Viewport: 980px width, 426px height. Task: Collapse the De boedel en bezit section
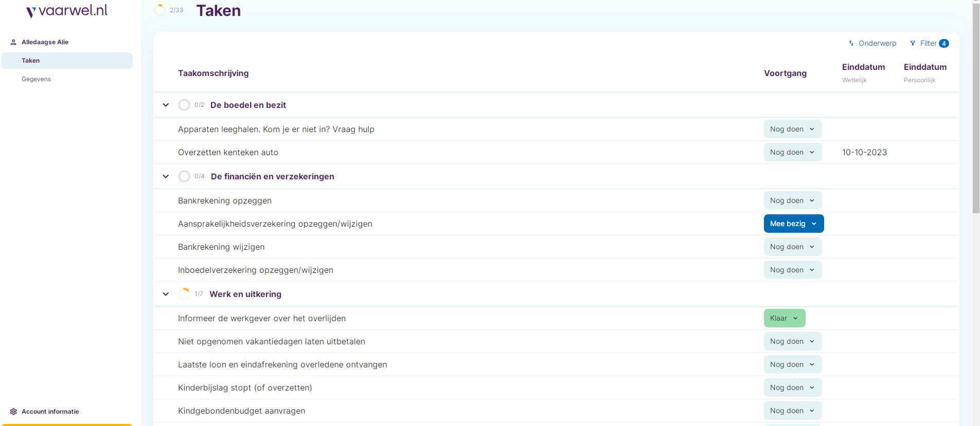[166, 105]
